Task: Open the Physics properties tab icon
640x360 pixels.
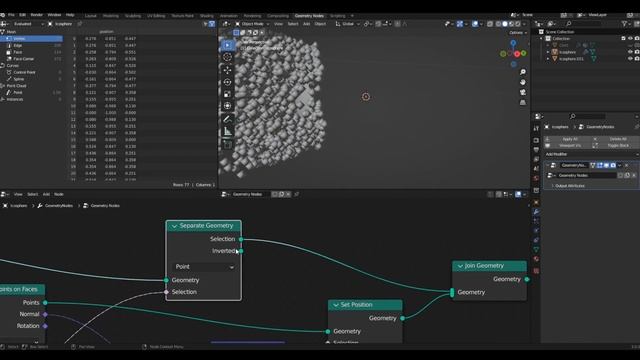Action: coord(536,230)
